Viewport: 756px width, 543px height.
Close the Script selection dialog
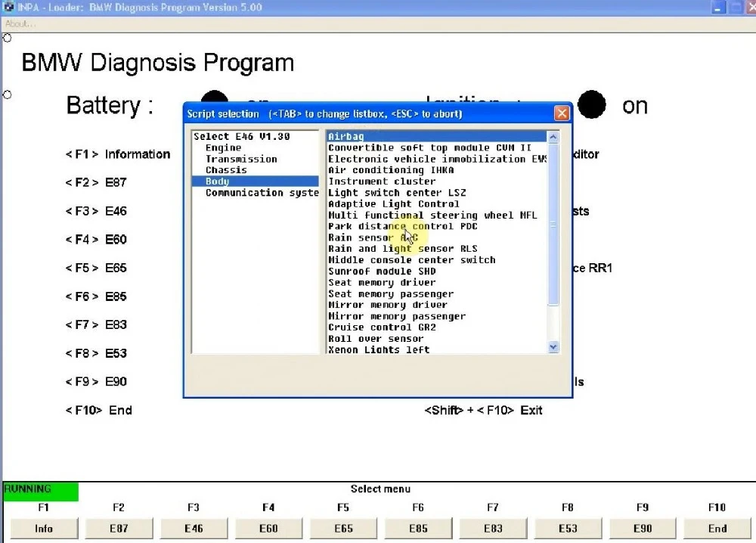pyautogui.click(x=562, y=113)
